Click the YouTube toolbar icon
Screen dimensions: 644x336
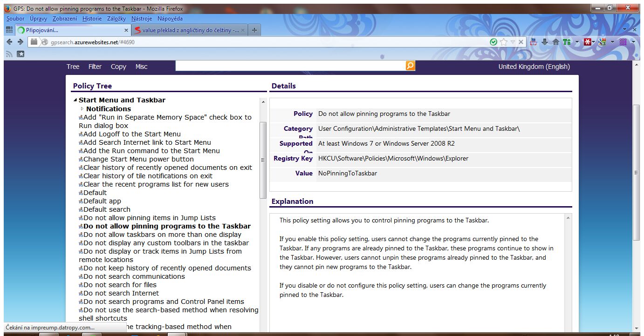point(534,42)
